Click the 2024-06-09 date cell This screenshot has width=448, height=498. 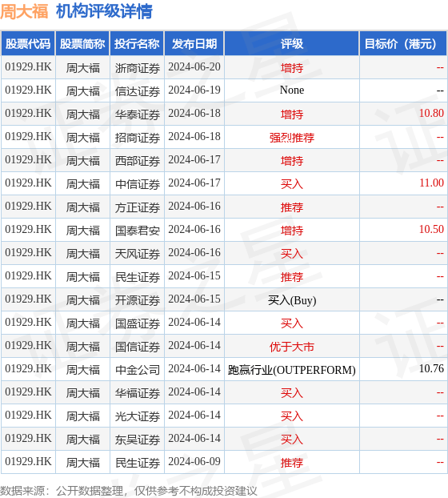(194, 462)
